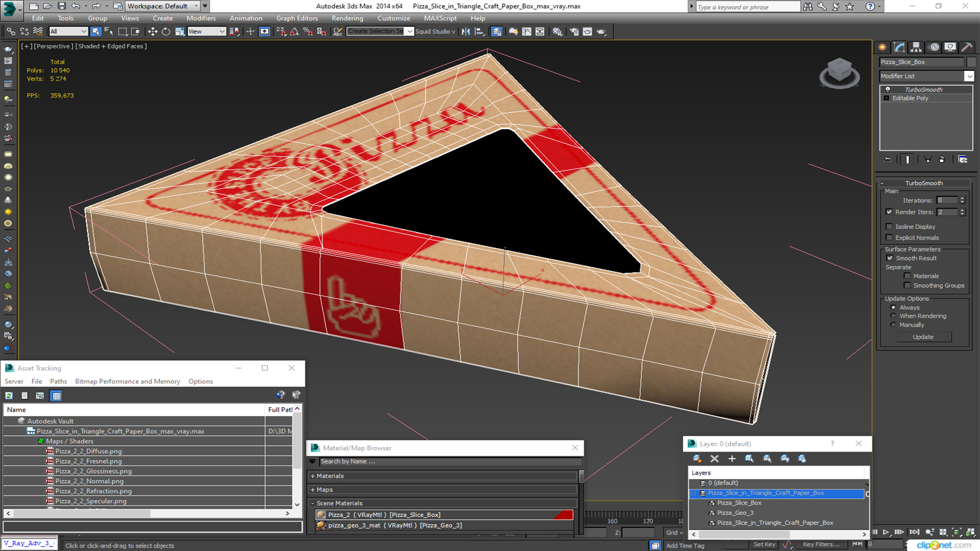
Task: Click Create New Layer plus icon
Action: click(x=732, y=459)
